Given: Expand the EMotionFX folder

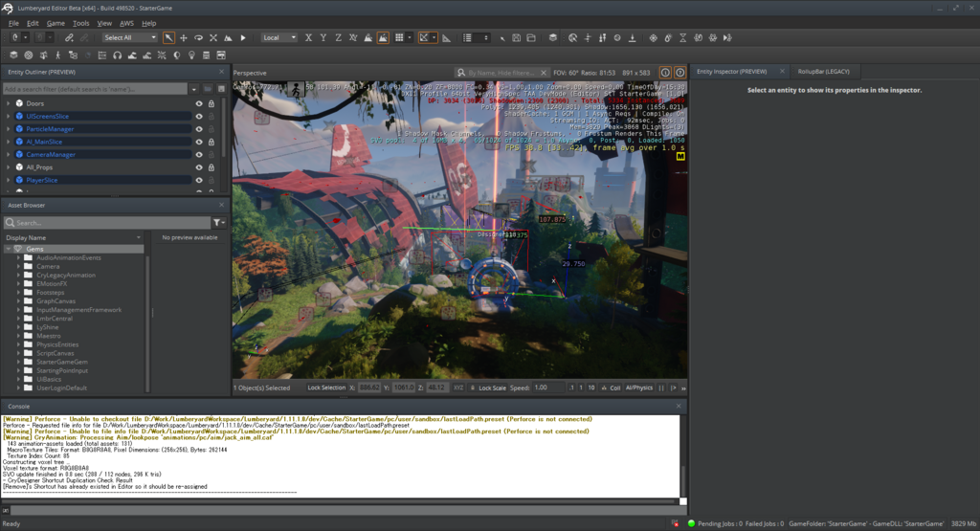Looking at the screenshot, I should click(18, 283).
